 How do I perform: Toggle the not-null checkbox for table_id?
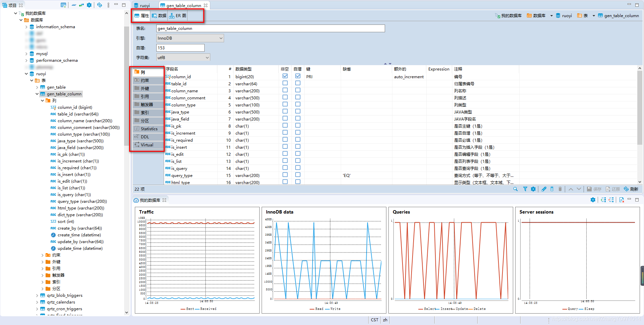click(x=285, y=83)
